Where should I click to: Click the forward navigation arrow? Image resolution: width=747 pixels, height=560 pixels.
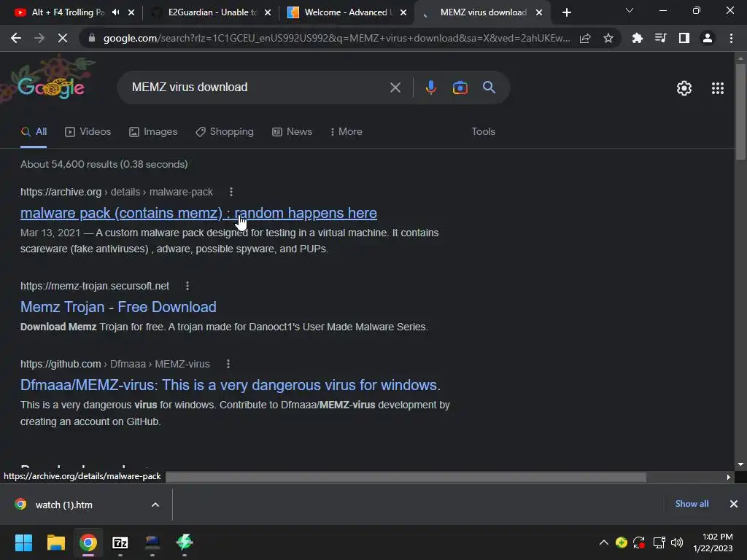coord(39,38)
